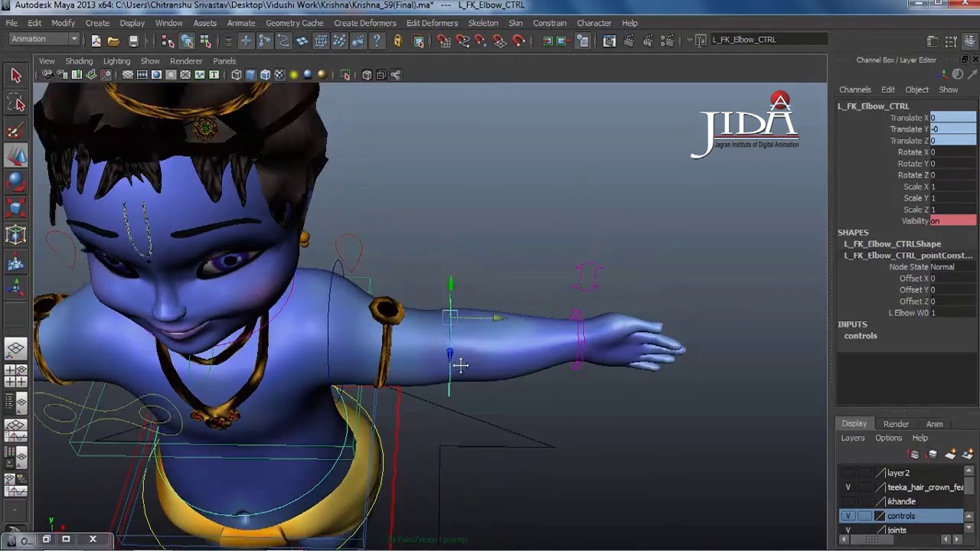Switch to single-pane layout via quick layout icon
This screenshot has width=980, height=551.
[15, 348]
